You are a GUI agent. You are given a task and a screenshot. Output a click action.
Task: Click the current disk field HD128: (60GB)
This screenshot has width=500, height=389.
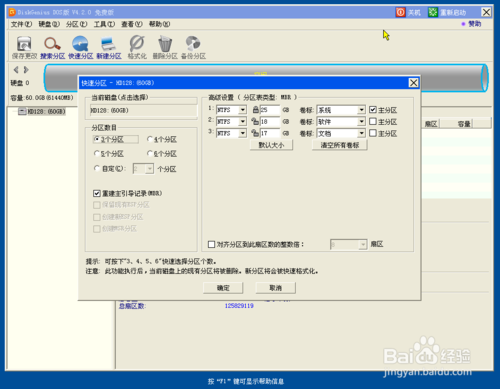[x=143, y=110]
